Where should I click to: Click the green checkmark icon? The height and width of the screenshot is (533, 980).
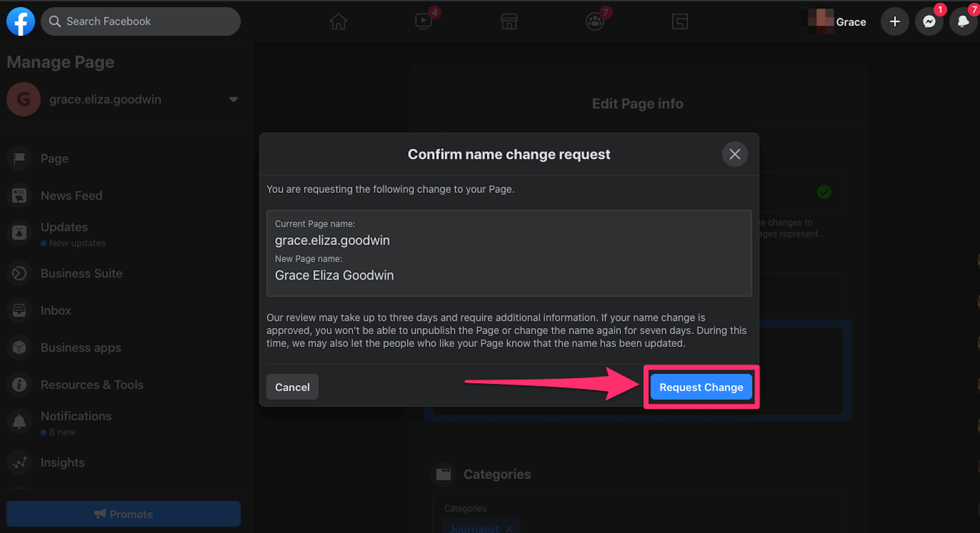(x=824, y=192)
